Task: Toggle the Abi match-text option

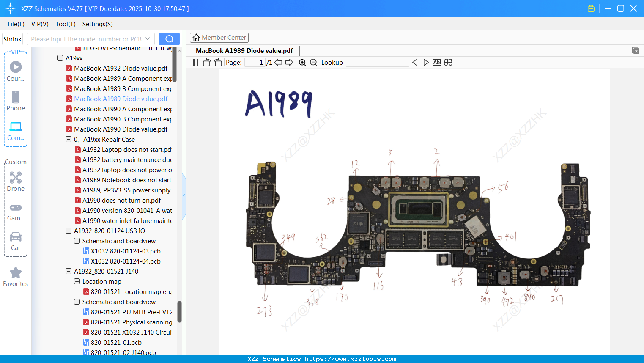Action: 437,63
